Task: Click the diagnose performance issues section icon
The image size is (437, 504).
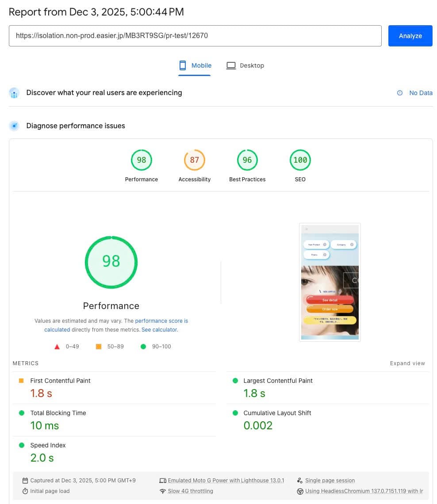Action: (15, 126)
